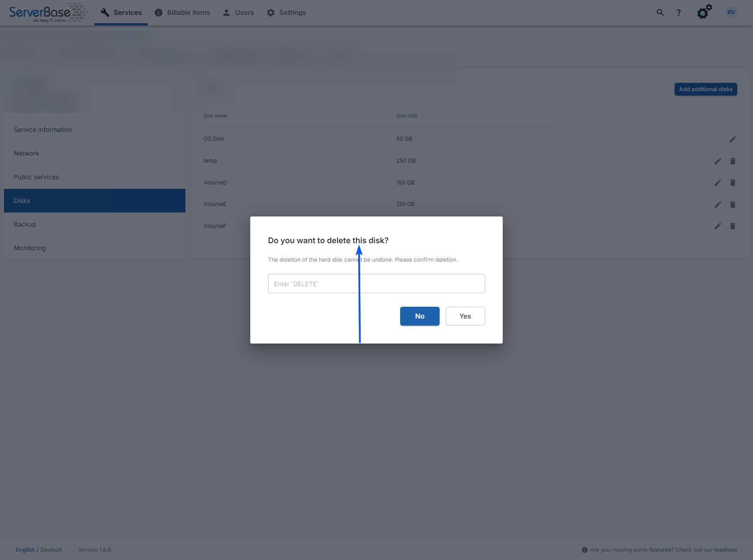Select Backup in the sidebar
The height and width of the screenshot is (560, 753).
pyautogui.click(x=25, y=224)
